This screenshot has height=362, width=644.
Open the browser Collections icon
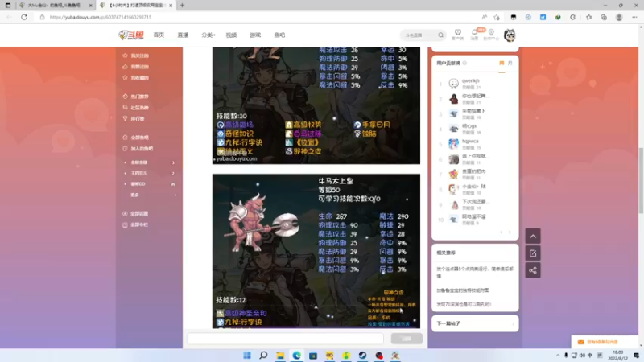604,17
